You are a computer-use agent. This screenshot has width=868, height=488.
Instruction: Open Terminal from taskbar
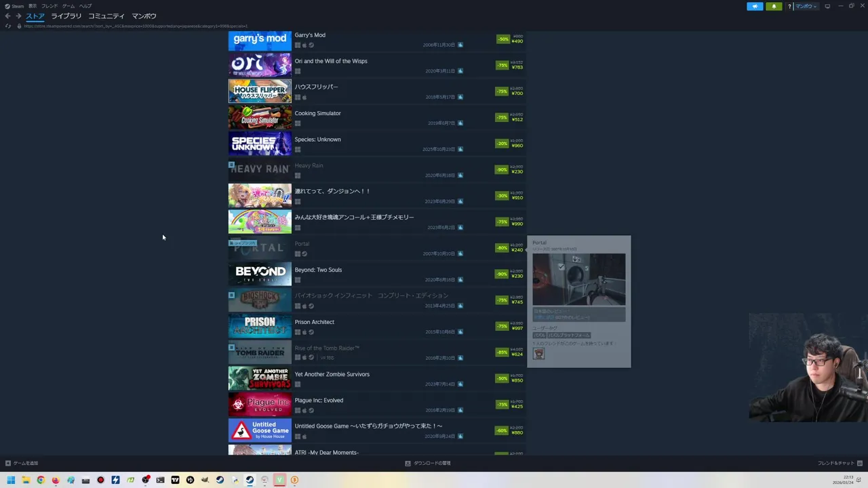tap(160, 480)
